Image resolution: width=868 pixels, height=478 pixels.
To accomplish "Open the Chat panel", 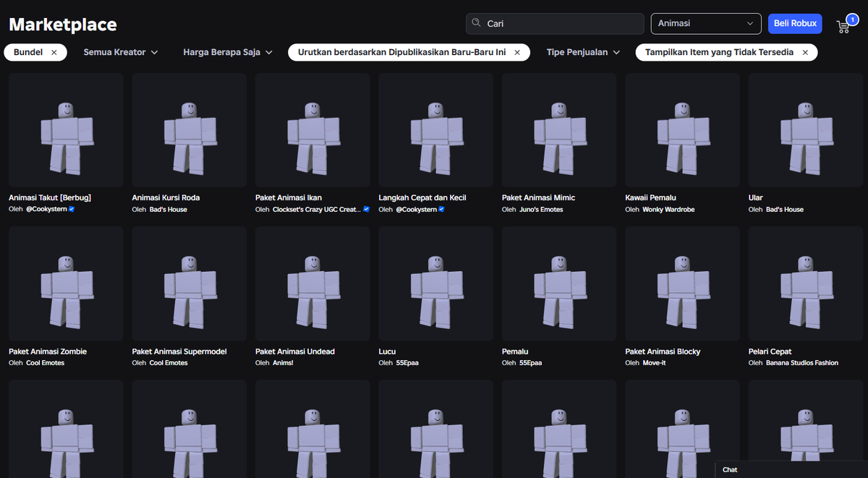I will click(x=791, y=469).
